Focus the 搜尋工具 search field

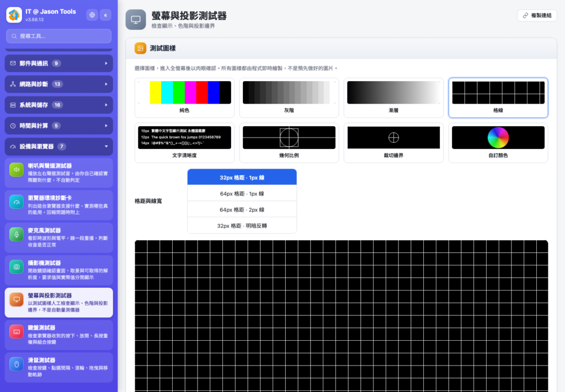[58, 36]
